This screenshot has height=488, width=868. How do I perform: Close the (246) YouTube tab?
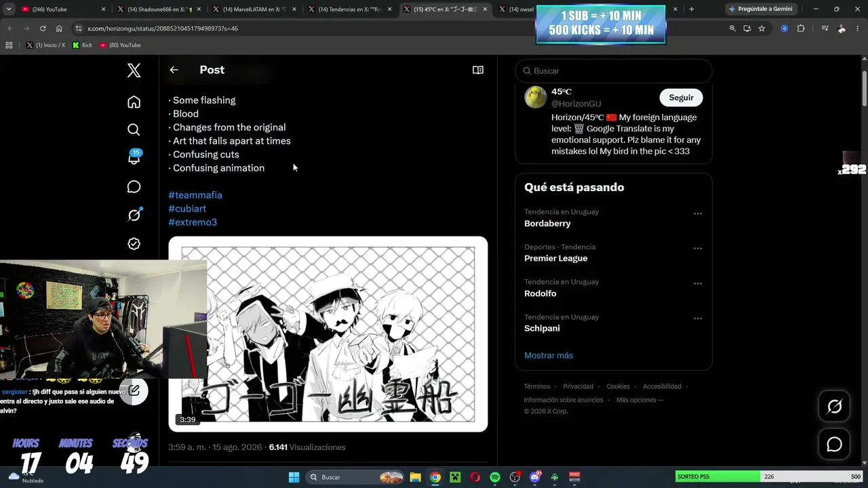pos(104,9)
